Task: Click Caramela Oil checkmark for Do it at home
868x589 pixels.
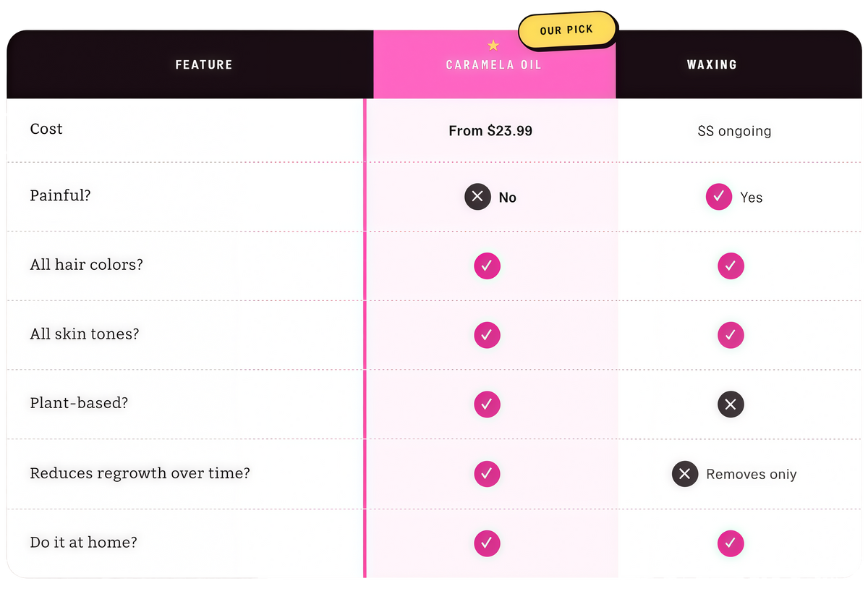Action: pos(487,543)
